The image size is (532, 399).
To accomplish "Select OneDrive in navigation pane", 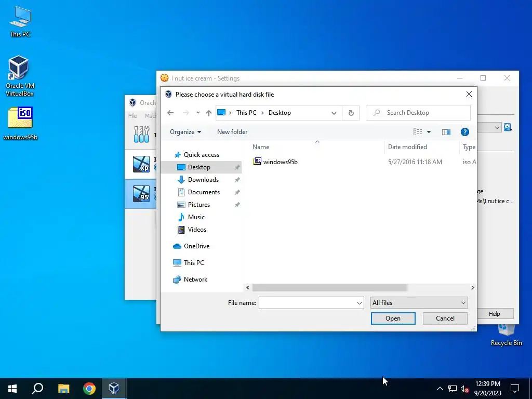I will [x=191, y=246].
